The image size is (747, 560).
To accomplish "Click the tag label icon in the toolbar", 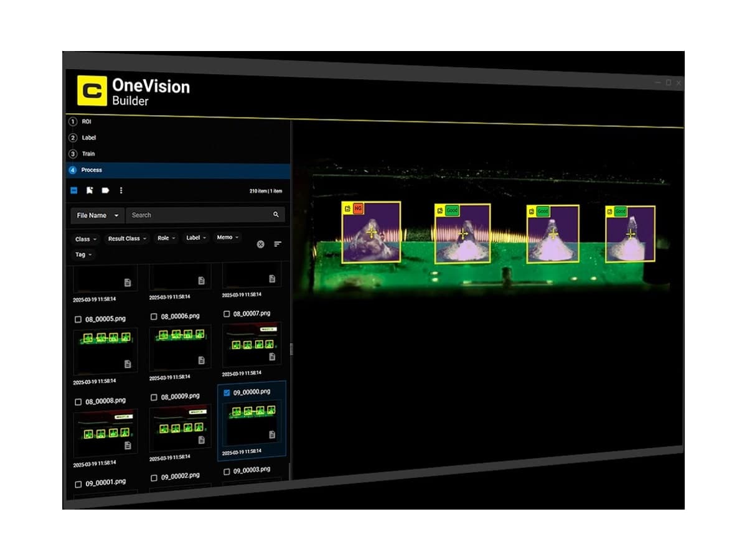I will pos(105,190).
